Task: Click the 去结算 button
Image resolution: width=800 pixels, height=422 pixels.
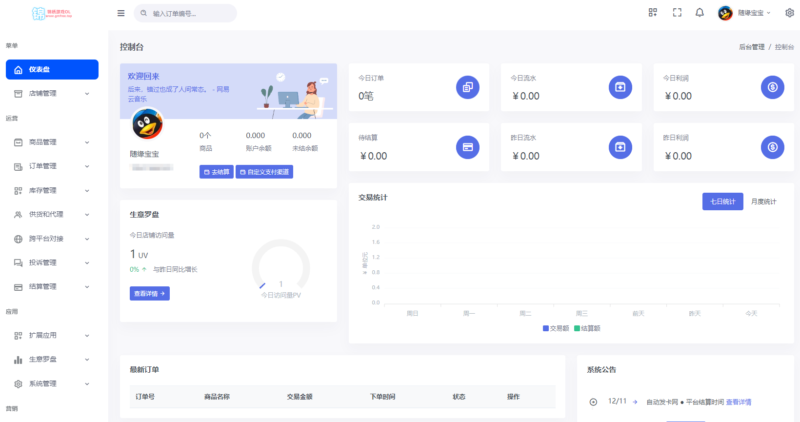Action: [215, 172]
